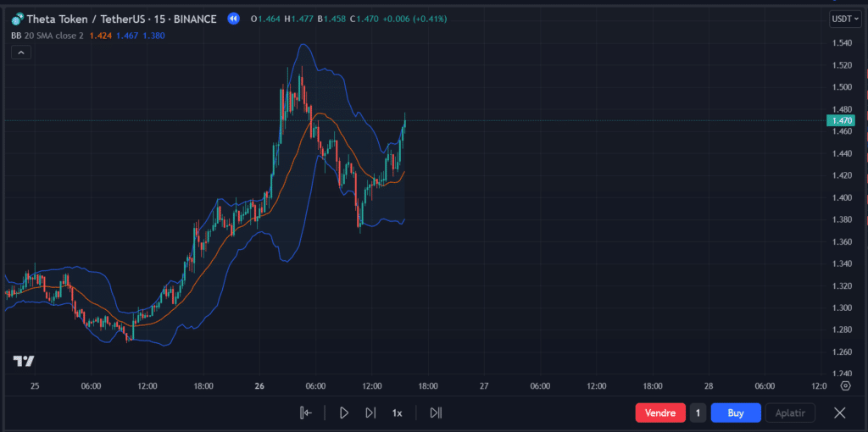Step replay forward one bar
The height and width of the screenshot is (432, 868).
[x=370, y=413]
